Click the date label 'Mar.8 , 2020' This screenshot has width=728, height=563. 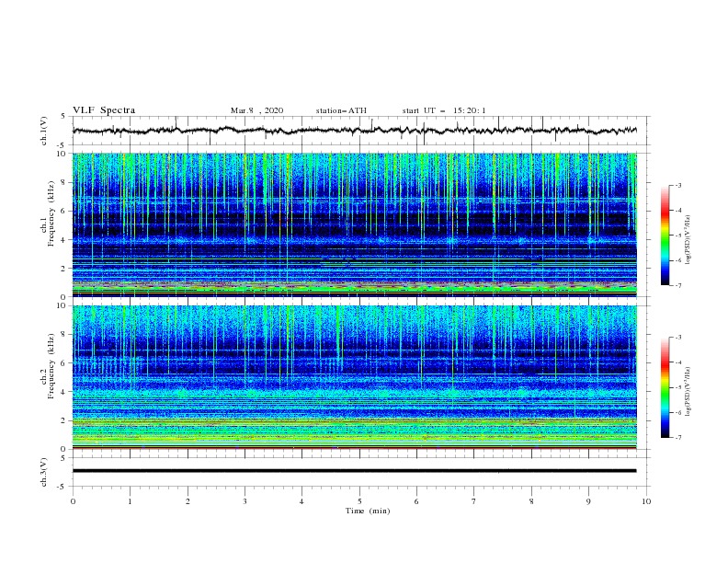[x=256, y=110]
